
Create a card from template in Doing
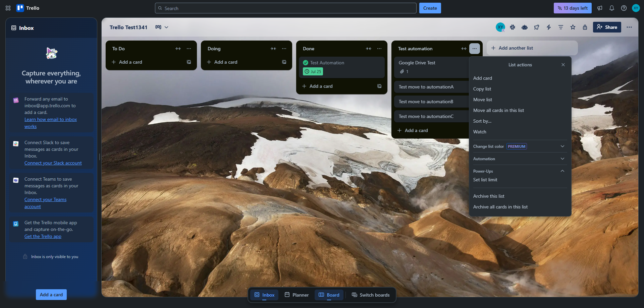tap(284, 62)
